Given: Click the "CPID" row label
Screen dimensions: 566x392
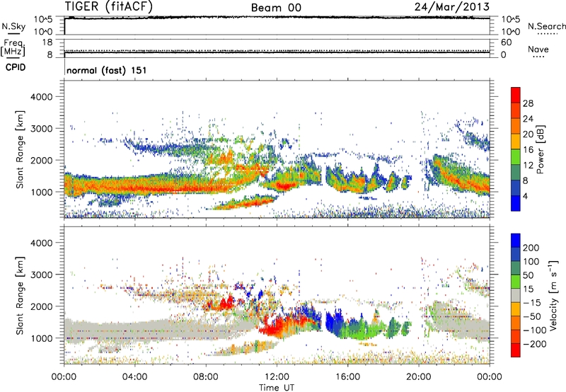Looking at the screenshot, I should [x=16, y=67].
